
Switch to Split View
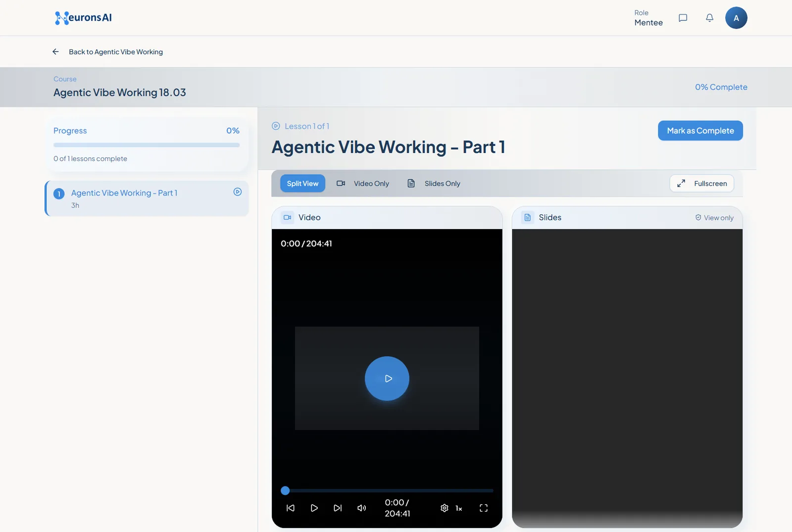pyautogui.click(x=303, y=183)
